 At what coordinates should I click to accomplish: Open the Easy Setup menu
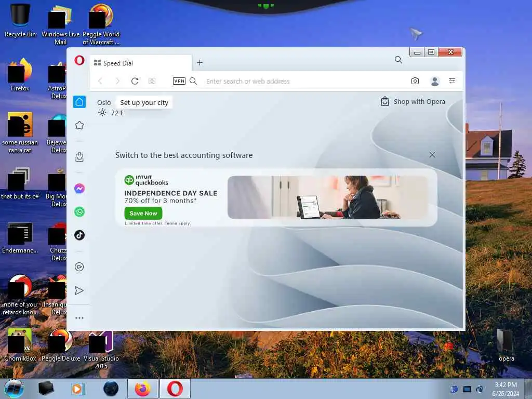click(452, 81)
